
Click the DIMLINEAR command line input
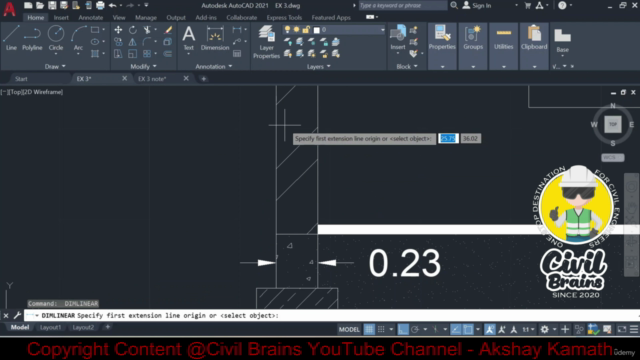point(331,315)
